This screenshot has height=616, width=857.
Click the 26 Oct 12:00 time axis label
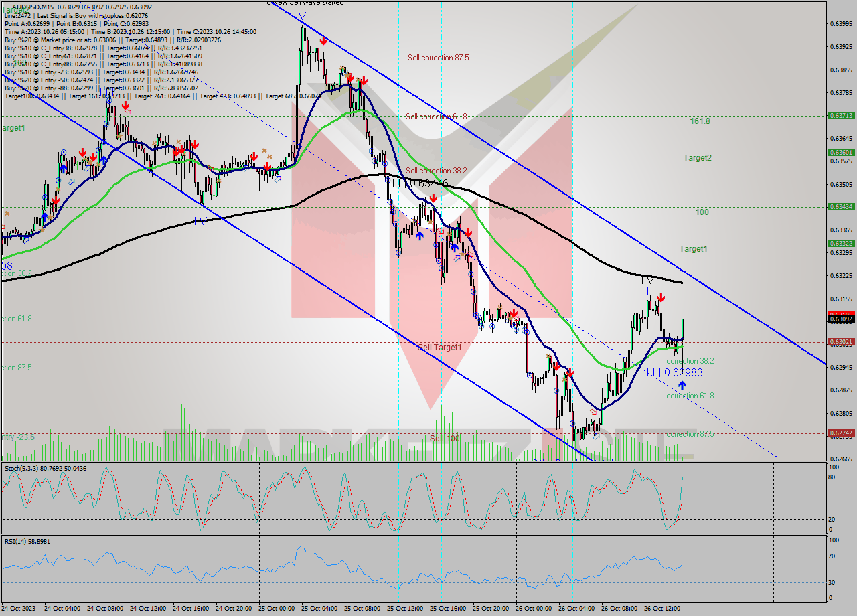[x=672, y=609]
